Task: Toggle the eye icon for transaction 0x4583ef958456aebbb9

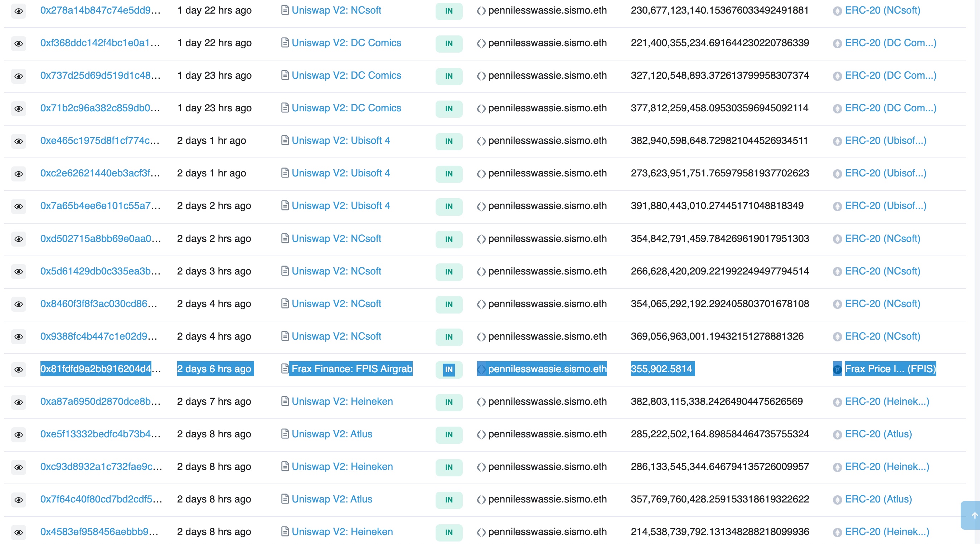Action: (x=18, y=533)
